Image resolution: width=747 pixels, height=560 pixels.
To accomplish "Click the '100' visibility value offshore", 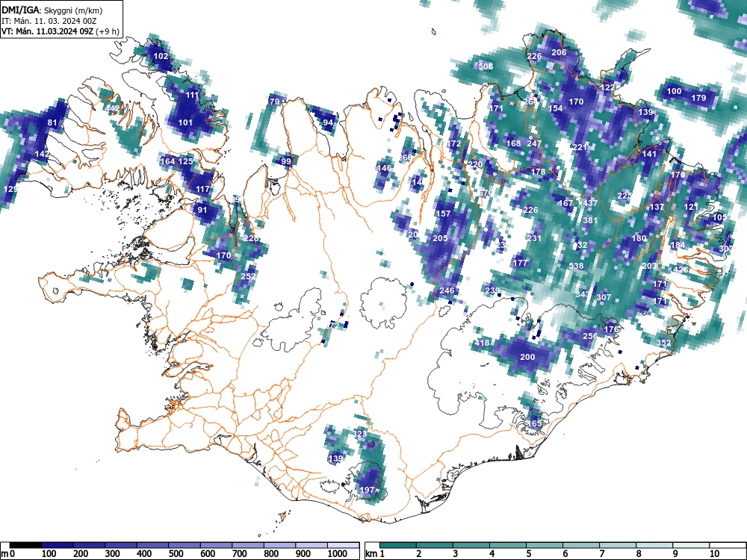I will pyautogui.click(x=674, y=91).
